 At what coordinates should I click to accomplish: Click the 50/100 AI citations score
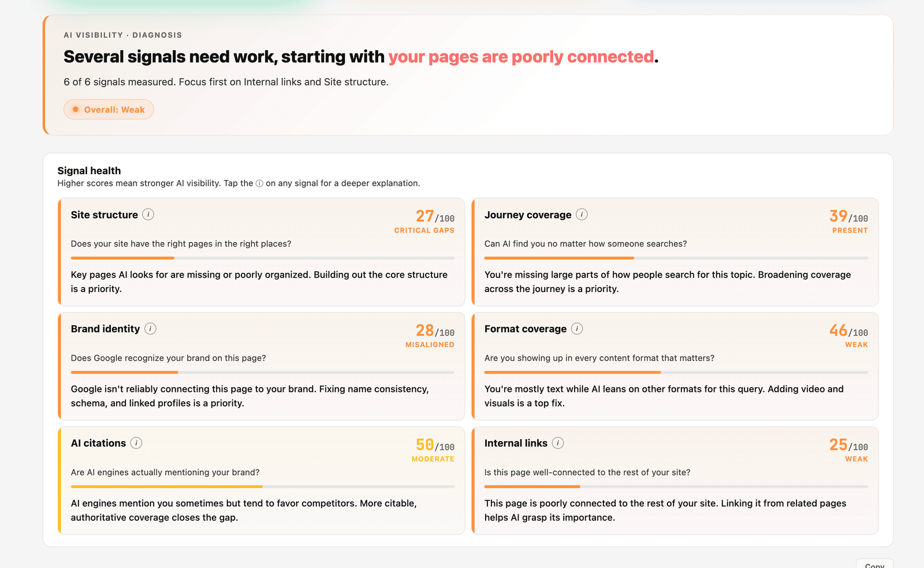[x=435, y=445]
